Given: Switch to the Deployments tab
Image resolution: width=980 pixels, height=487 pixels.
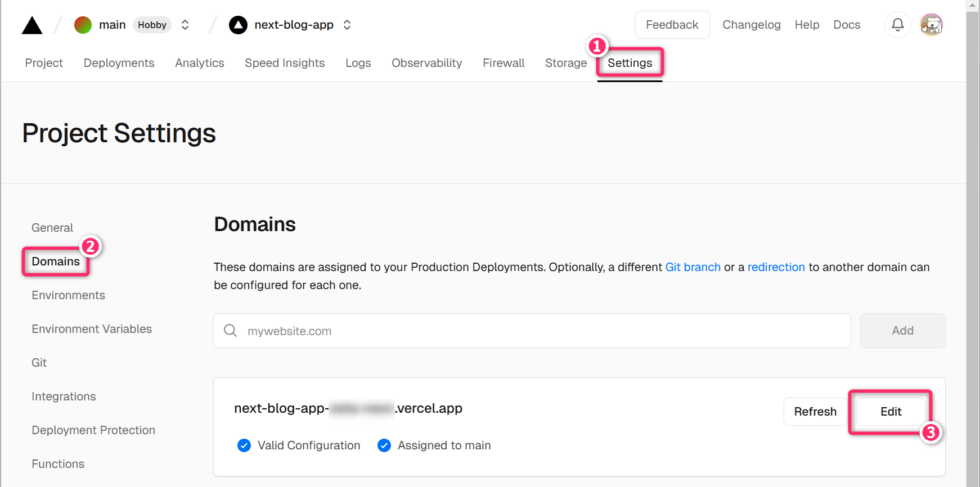Looking at the screenshot, I should click(x=119, y=63).
